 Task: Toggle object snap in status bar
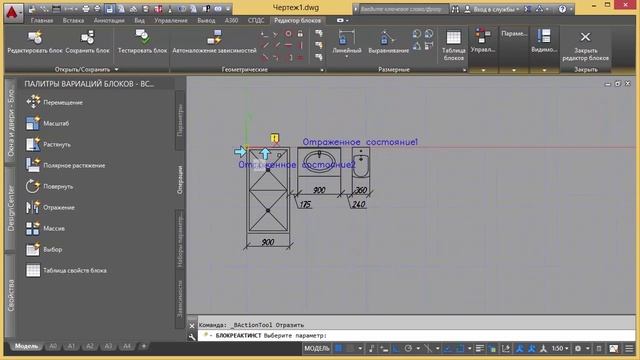coord(460,349)
